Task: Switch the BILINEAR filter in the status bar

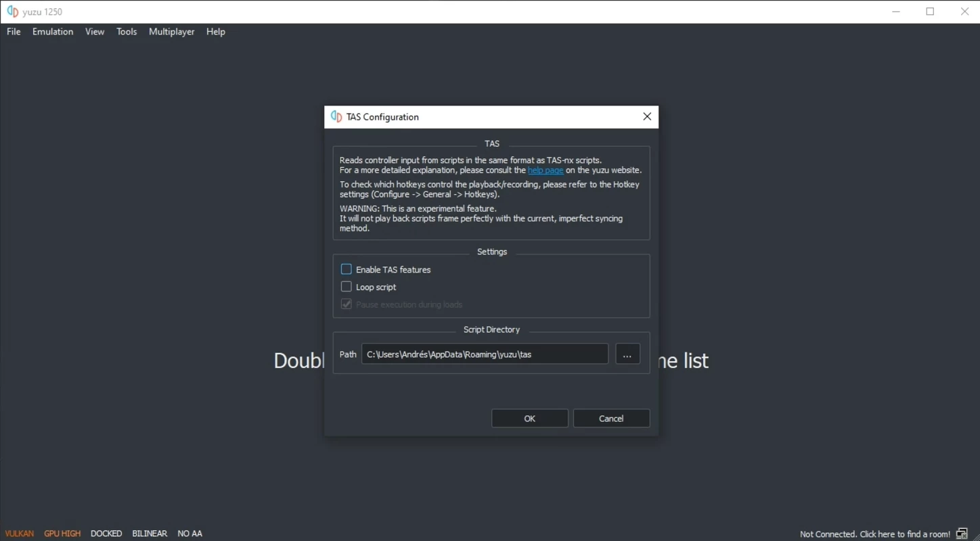Action: (150, 534)
